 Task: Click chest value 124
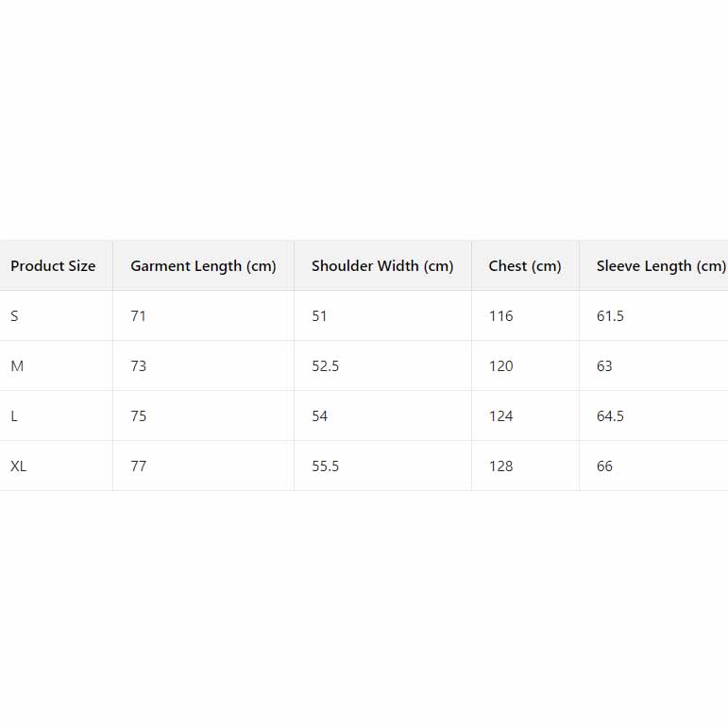click(x=501, y=416)
